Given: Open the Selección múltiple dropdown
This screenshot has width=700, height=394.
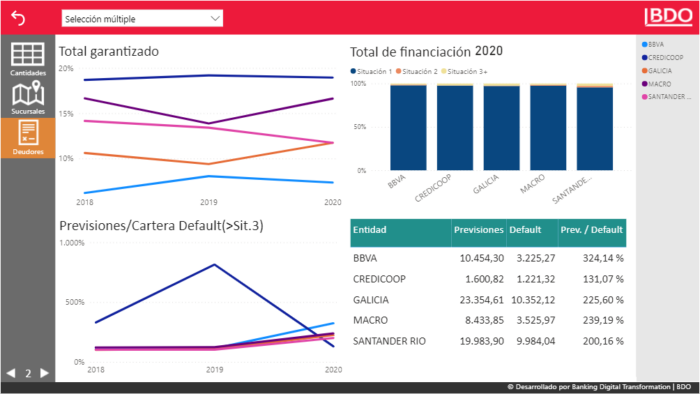Looking at the screenshot, I should tap(142, 19).
